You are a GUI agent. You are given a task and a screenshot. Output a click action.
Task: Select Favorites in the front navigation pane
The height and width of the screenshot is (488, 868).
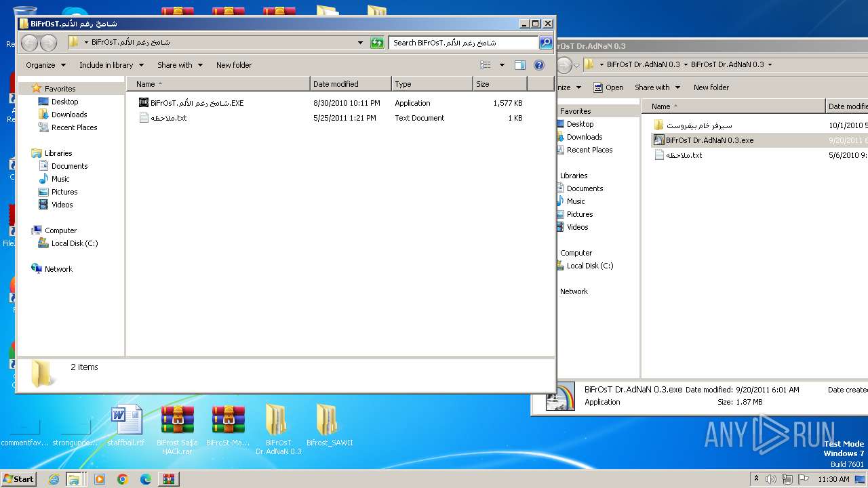(60, 89)
